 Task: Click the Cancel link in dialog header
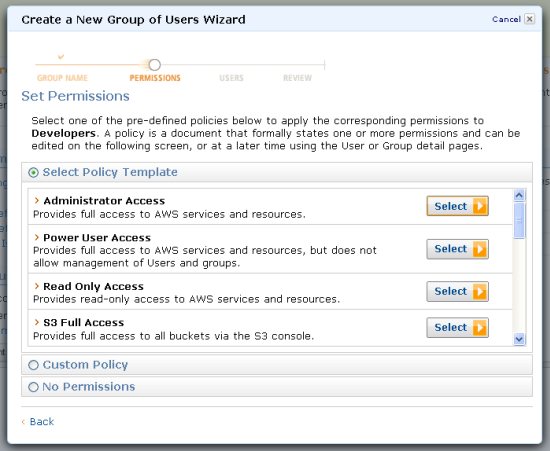(506, 19)
